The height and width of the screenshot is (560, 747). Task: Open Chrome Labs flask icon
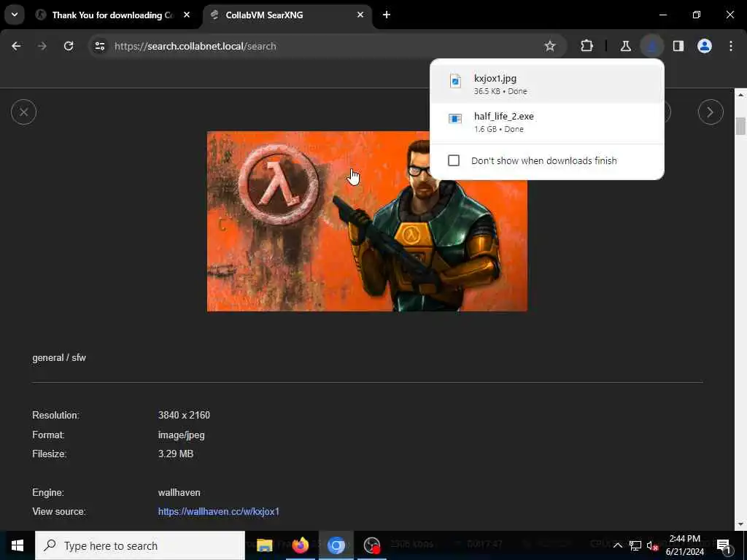tap(625, 46)
